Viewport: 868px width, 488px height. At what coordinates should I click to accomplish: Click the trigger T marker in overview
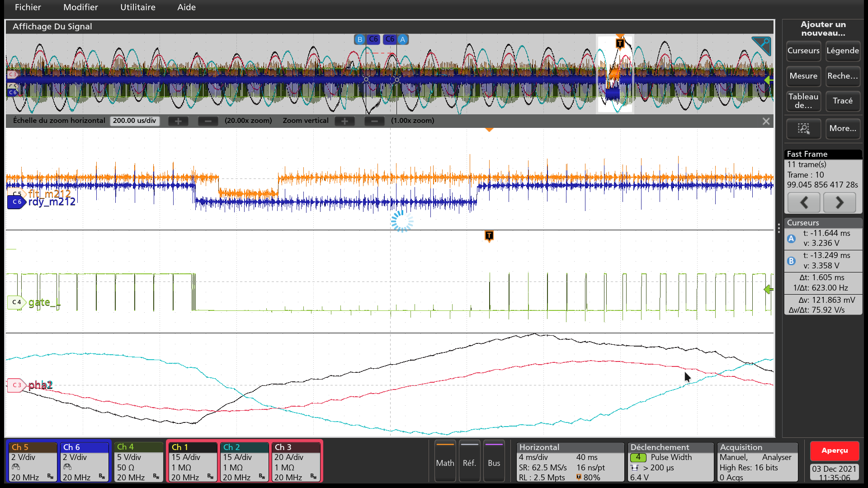coord(620,43)
